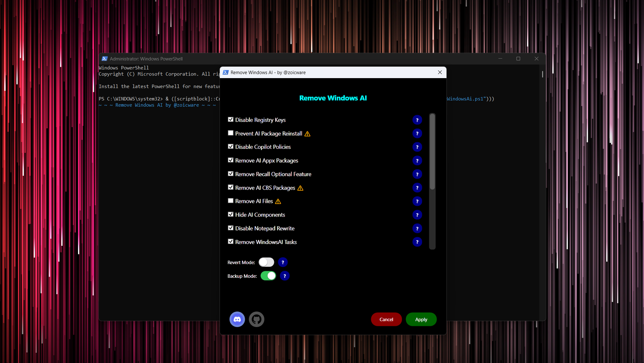
Task: Click 'Remove Windows AI - by @zoicware' title text
Action: [x=268, y=73]
